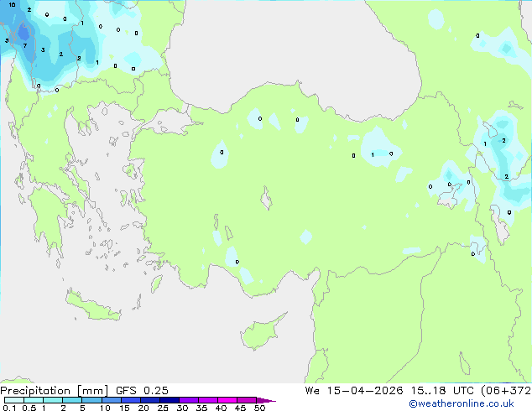
Task: Select the 40–45 mm magenta legend swatch
Action: (x=227, y=400)
